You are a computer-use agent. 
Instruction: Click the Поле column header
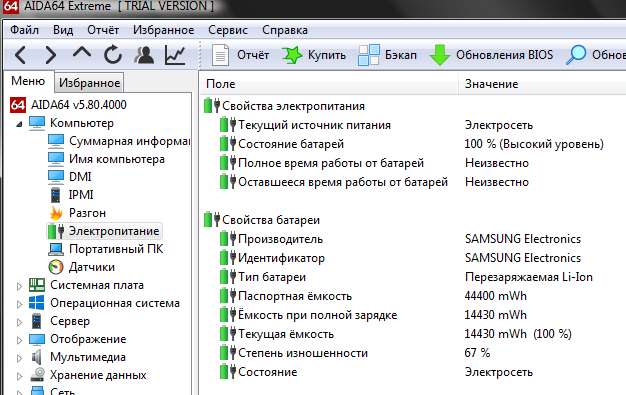tap(329, 84)
